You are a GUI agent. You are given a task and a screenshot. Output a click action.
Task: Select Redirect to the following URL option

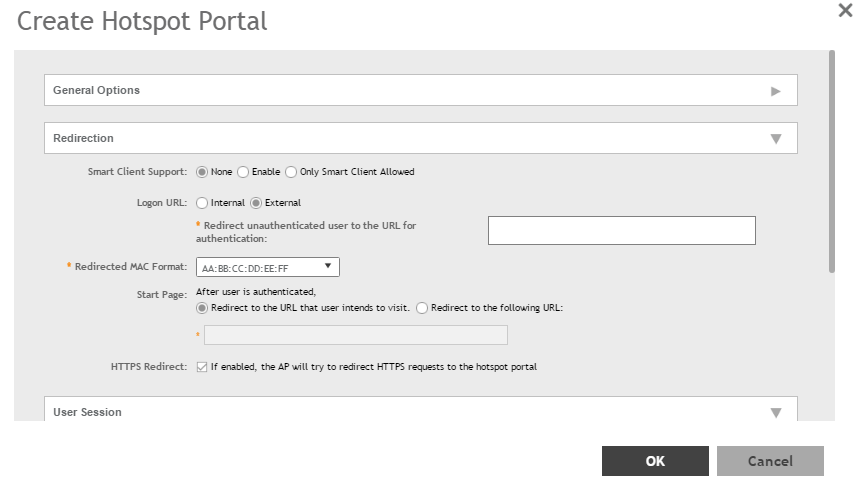click(x=422, y=308)
